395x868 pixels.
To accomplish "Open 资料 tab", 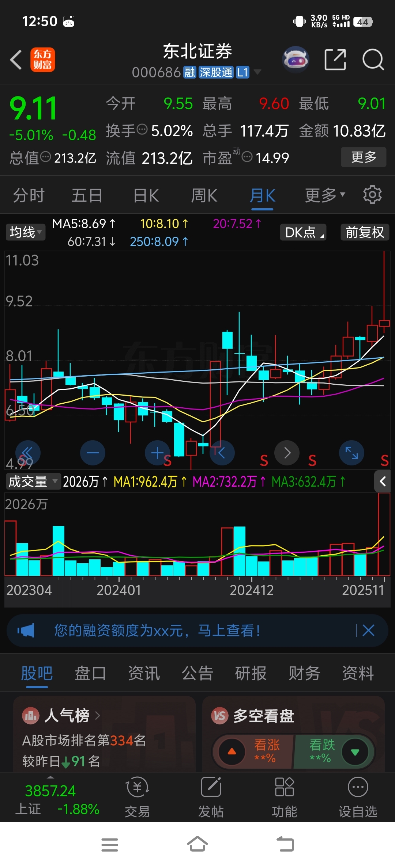I will [x=358, y=673].
